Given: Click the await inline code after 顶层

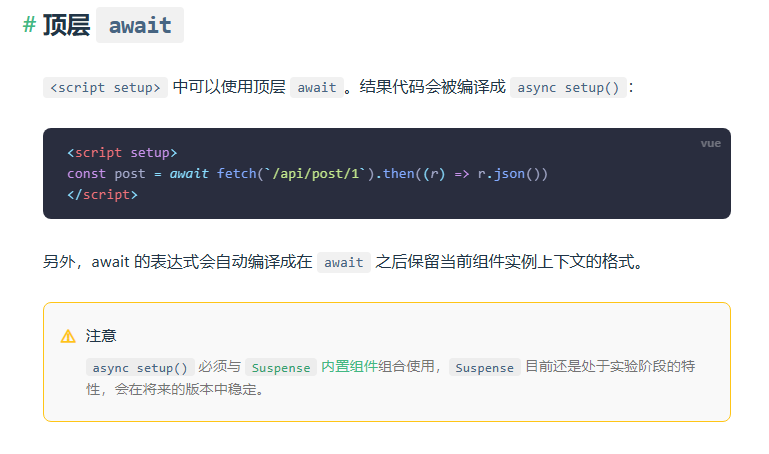Looking at the screenshot, I should (x=317, y=87).
